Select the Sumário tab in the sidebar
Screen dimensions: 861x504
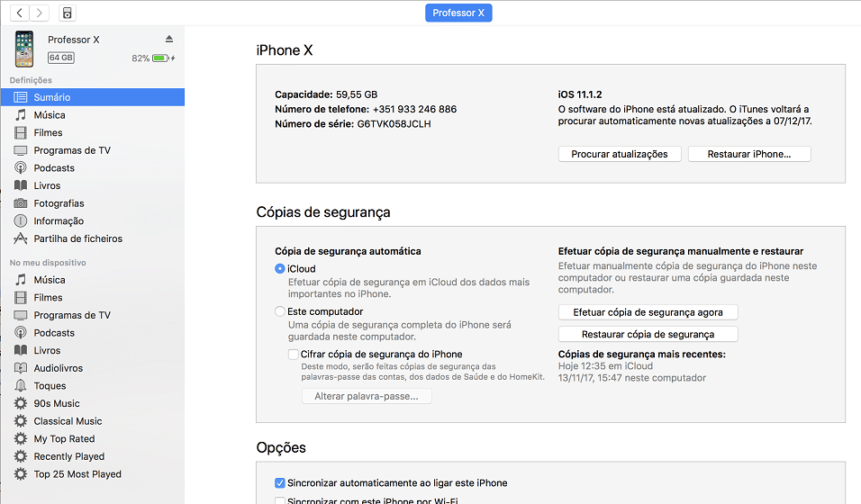92,97
